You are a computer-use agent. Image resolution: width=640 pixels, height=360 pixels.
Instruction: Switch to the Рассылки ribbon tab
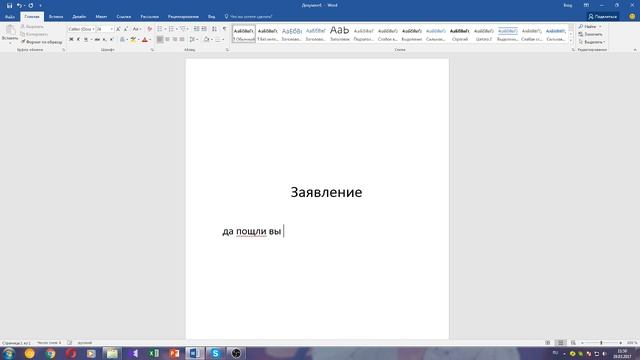pyautogui.click(x=149, y=17)
